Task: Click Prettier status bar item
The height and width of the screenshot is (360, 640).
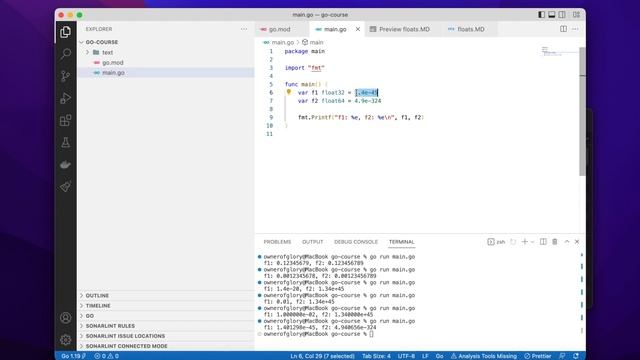Action: coord(538,356)
